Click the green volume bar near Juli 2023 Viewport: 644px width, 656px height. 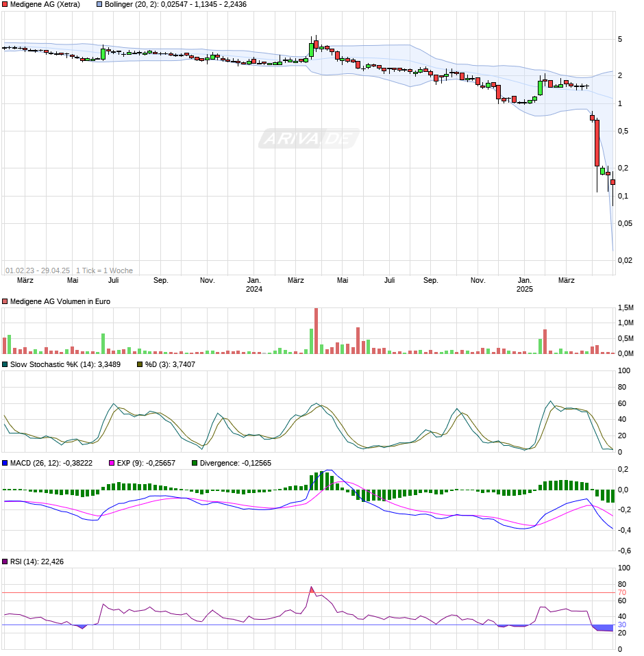pyautogui.click(x=103, y=344)
